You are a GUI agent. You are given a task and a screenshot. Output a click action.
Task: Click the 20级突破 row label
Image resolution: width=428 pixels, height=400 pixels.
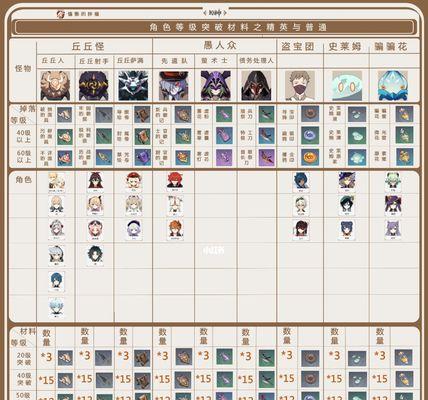(x=24, y=359)
